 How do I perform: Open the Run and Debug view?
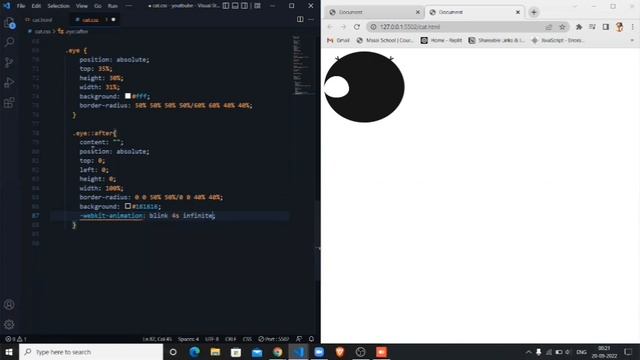click(x=9, y=82)
